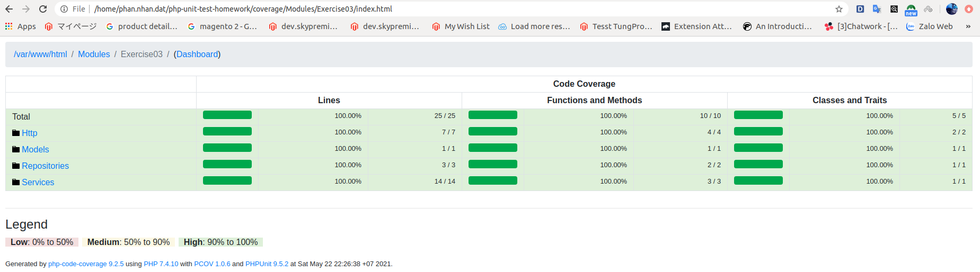Open the 'An Introducti...' bookmark

tap(778, 26)
